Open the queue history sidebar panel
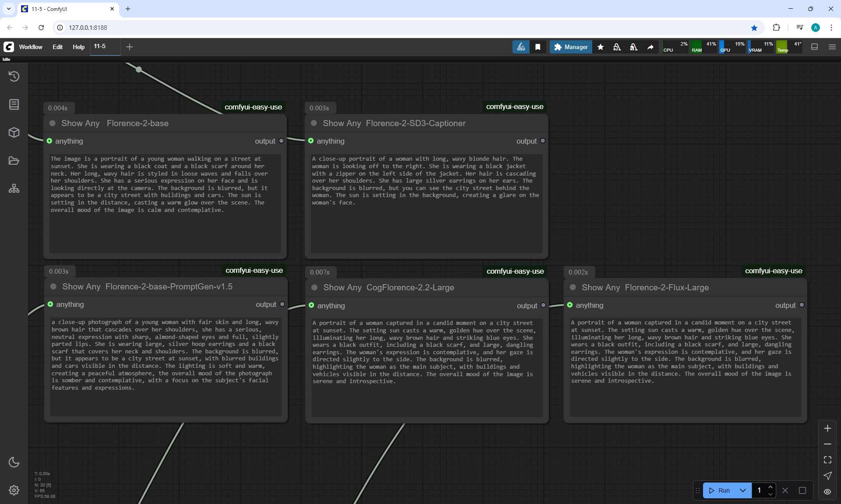Screen dimensions: 841x504 click(x=14, y=76)
